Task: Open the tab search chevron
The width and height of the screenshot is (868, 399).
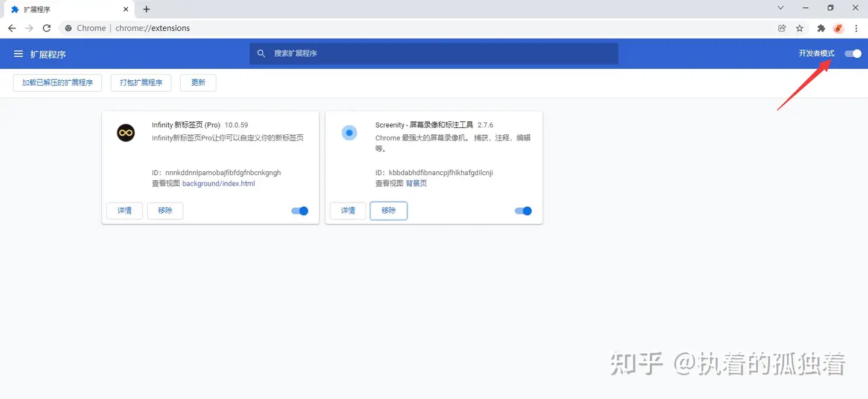Action: pos(781,8)
